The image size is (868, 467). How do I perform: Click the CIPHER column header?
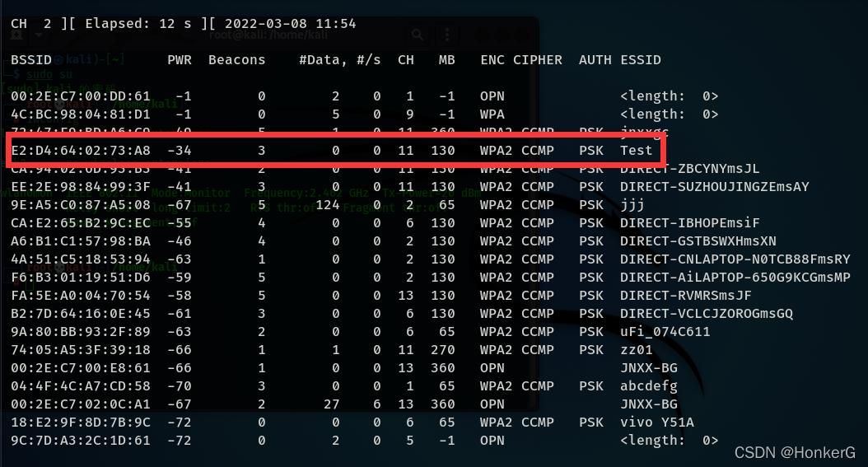pos(538,60)
